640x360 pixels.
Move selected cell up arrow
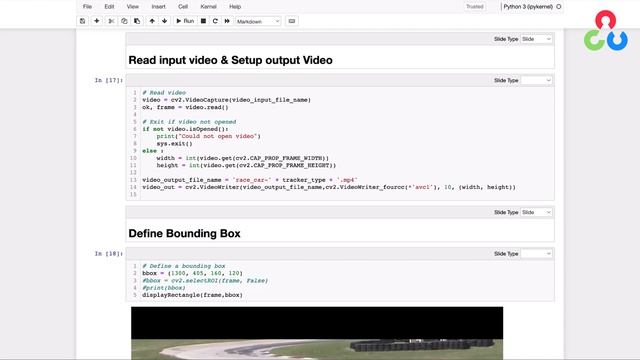(152, 21)
